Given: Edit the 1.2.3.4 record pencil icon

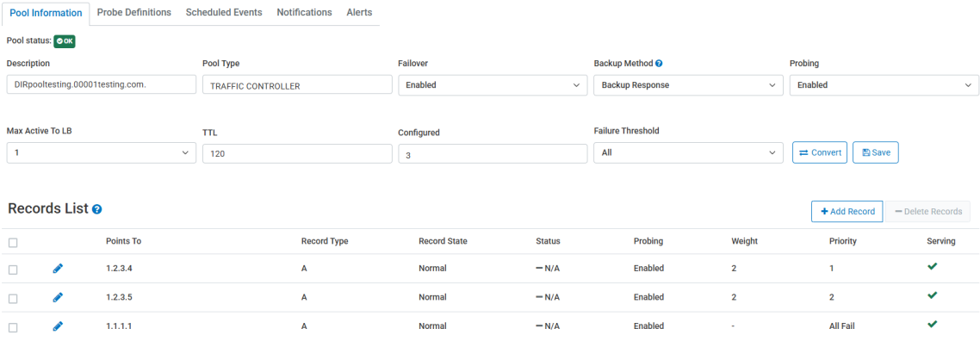Looking at the screenshot, I should 58,268.
